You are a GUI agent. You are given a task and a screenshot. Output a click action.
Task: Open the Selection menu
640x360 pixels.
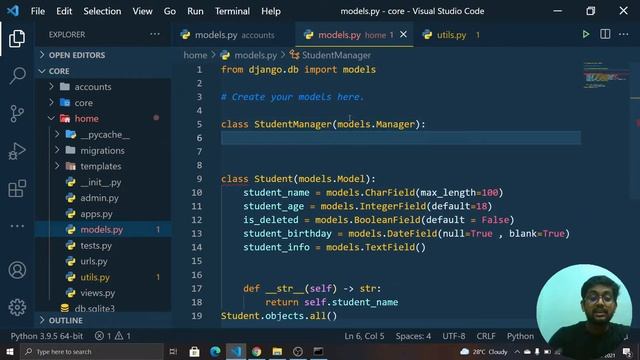coord(102,11)
